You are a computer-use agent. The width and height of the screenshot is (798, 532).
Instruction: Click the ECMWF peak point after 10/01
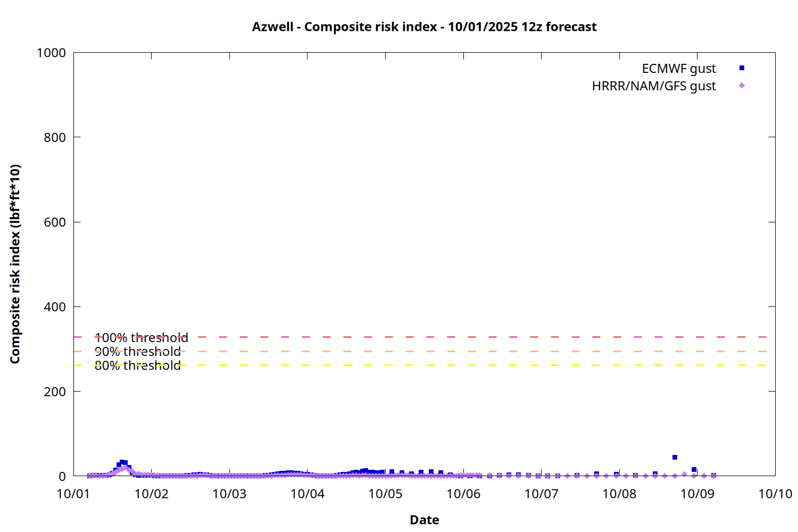122,462
